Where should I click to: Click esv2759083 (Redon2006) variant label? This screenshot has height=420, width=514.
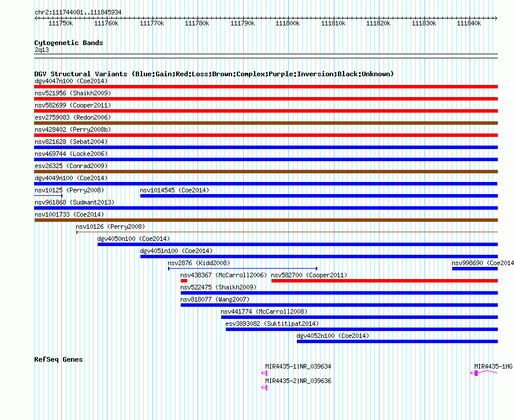pos(73,117)
